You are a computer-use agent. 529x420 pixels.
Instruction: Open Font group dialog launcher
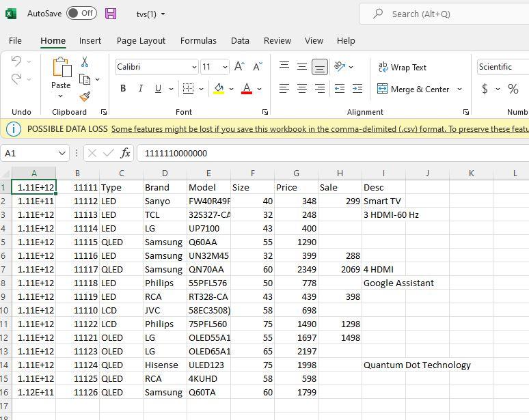pyautogui.click(x=265, y=112)
